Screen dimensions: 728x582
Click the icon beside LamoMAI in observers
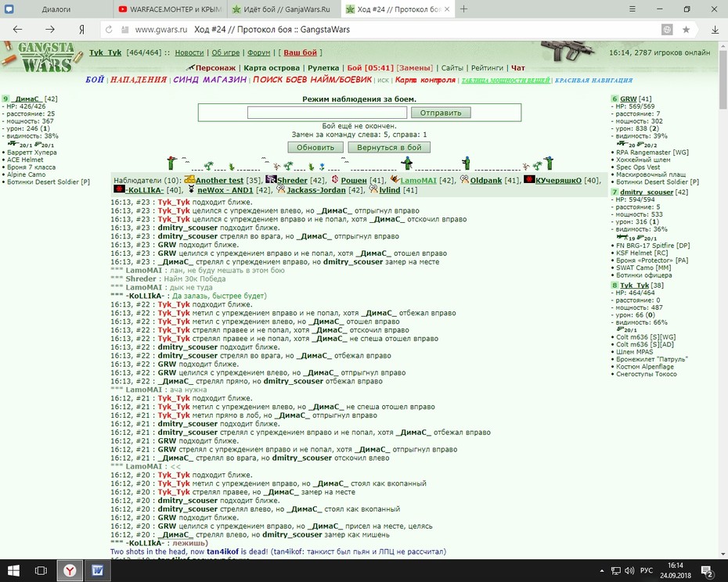click(395, 179)
